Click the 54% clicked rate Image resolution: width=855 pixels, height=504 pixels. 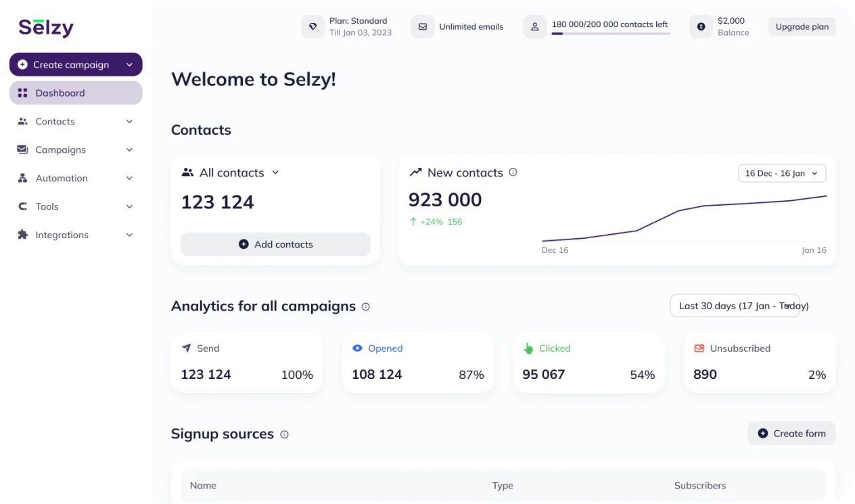point(643,375)
